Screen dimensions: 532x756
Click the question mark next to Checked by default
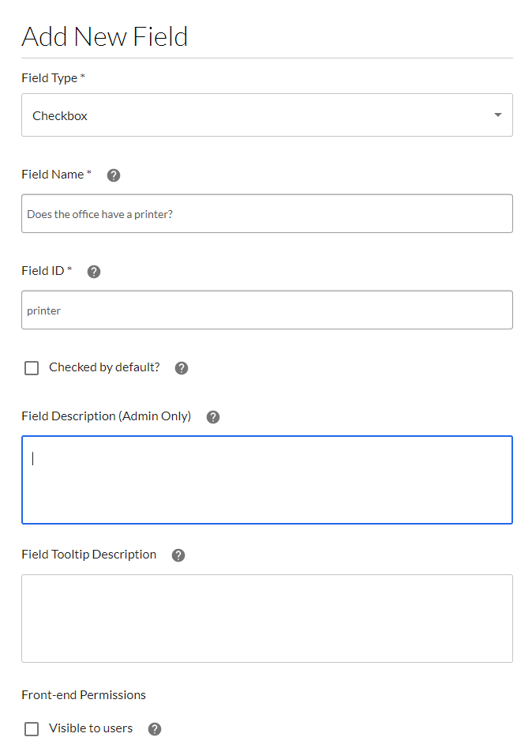(181, 367)
